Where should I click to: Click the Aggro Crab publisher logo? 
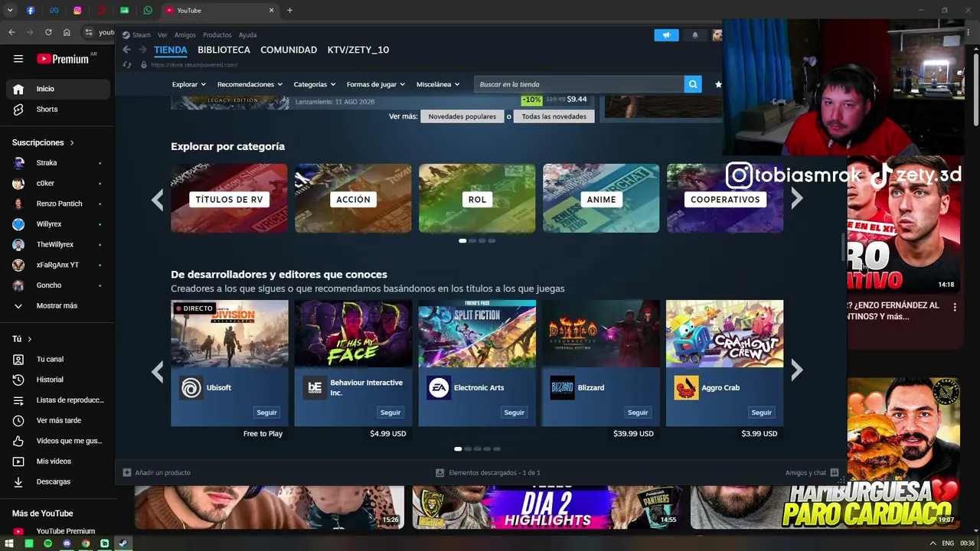686,388
